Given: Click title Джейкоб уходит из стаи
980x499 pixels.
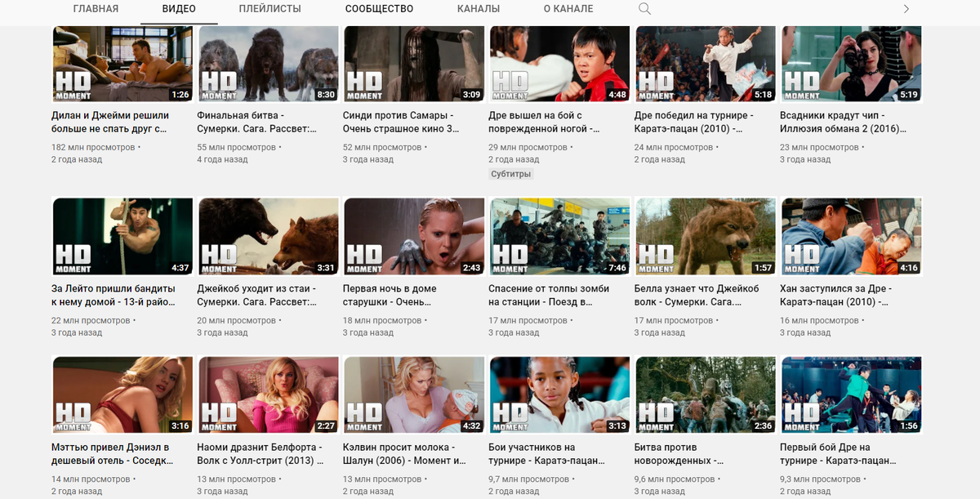Looking at the screenshot, I should pyautogui.click(x=256, y=296).
